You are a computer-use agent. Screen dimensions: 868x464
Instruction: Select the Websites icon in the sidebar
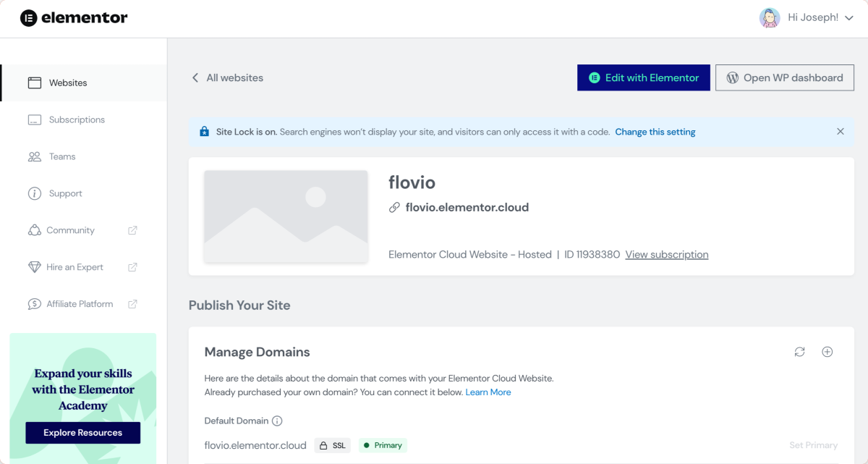point(35,83)
